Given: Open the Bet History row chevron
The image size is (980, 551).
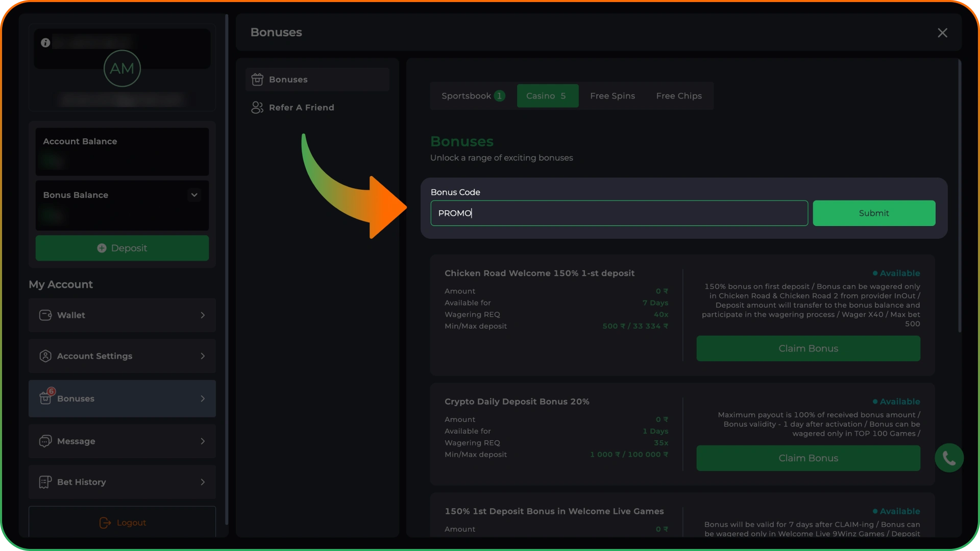Looking at the screenshot, I should (x=203, y=482).
